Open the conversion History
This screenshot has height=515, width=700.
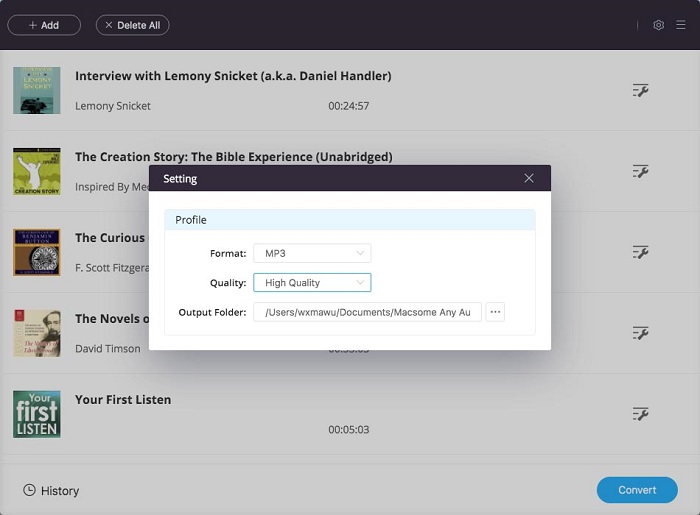pos(51,491)
